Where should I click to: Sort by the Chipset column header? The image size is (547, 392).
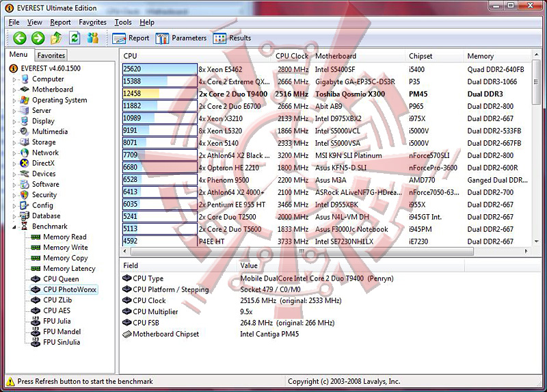click(x=435, y=56)
